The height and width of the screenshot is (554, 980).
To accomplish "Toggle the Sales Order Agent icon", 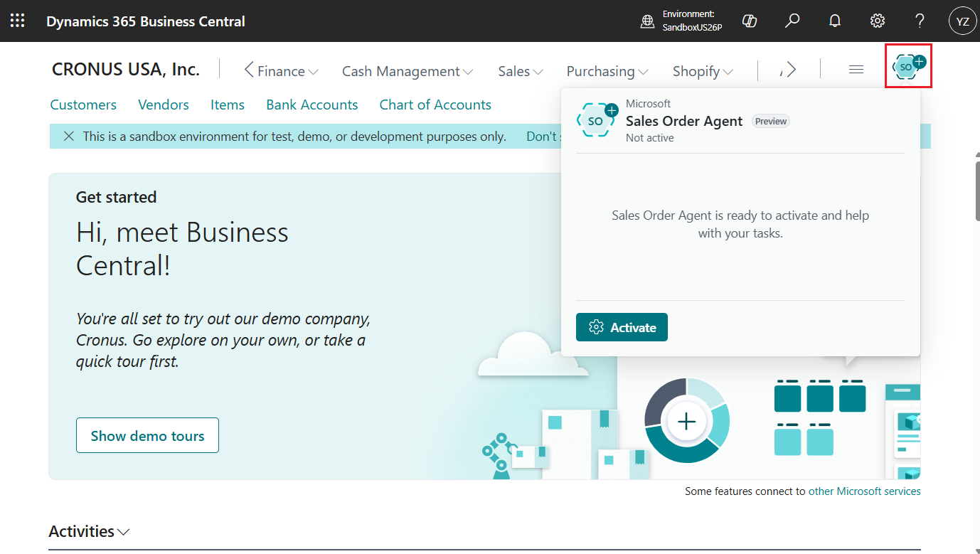I will 908,66.
